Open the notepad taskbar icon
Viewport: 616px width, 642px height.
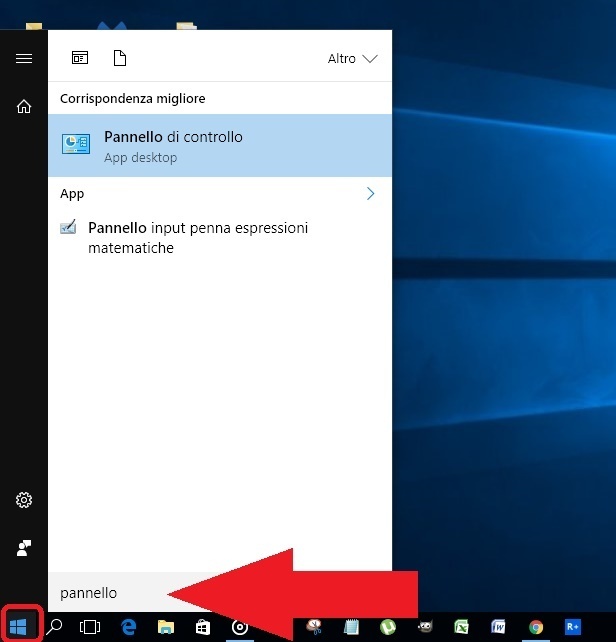(x=351, y=626)
